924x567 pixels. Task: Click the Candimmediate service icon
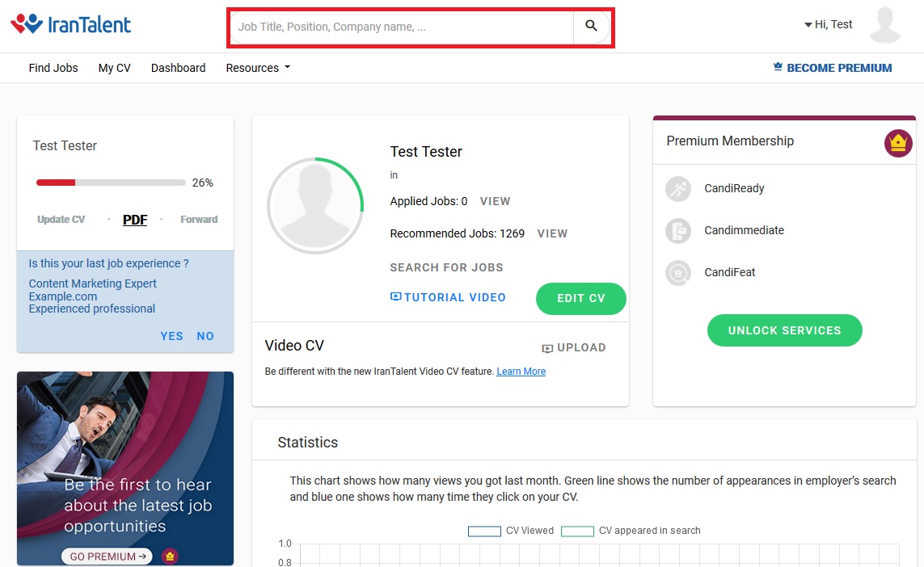click(677, 231)
